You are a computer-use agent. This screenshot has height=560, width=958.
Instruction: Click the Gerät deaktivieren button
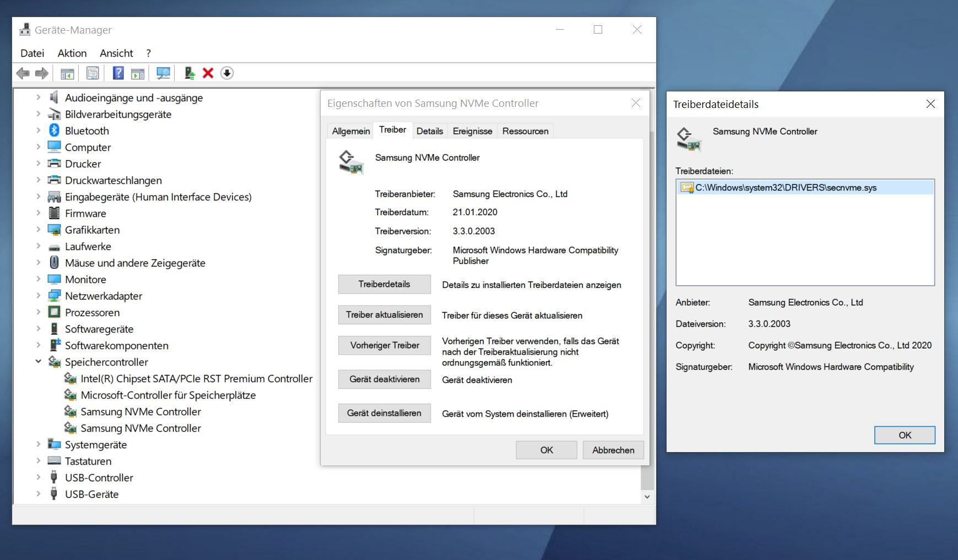click(x=385, y=379)
